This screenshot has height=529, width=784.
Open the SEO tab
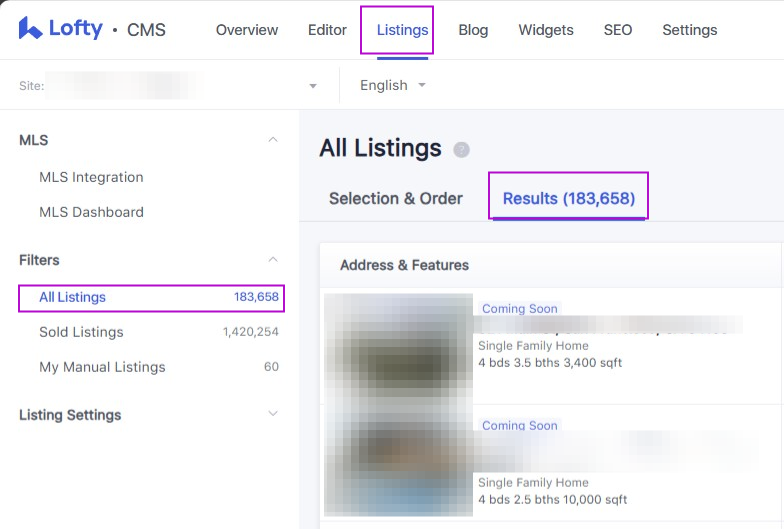pos(618,30)
